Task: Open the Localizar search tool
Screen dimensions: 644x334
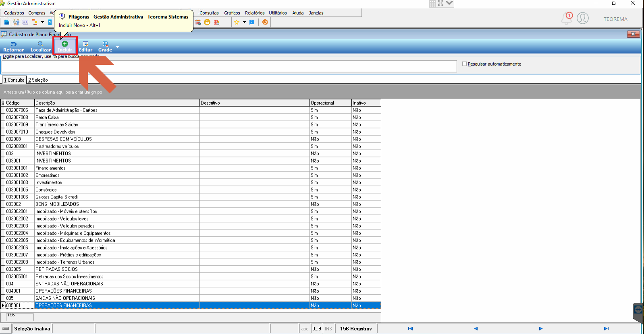Action: point(40,46)
